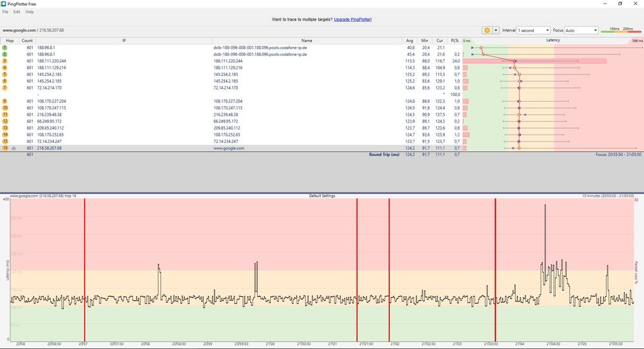
Task: Click the PL% column header
Action: (454, 41)
